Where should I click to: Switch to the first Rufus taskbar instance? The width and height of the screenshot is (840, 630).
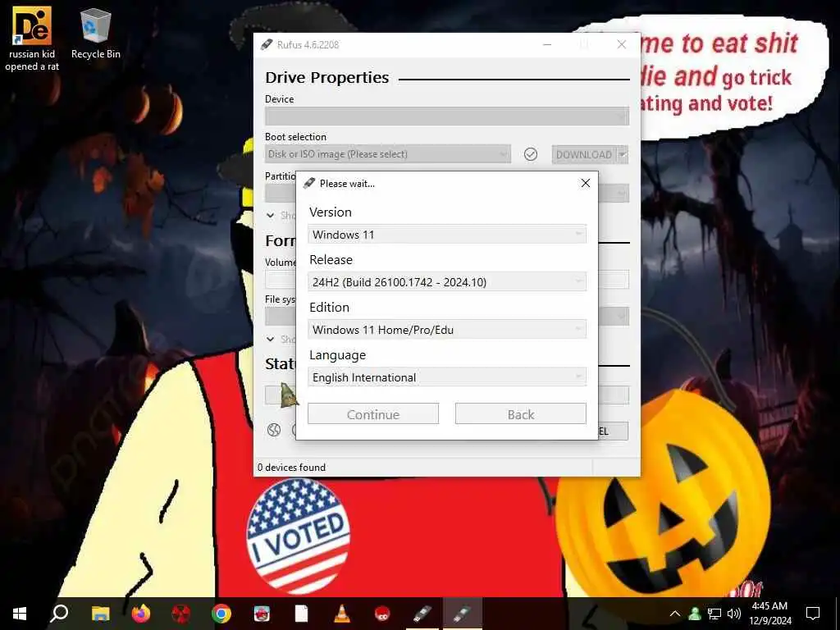point(422,614)
